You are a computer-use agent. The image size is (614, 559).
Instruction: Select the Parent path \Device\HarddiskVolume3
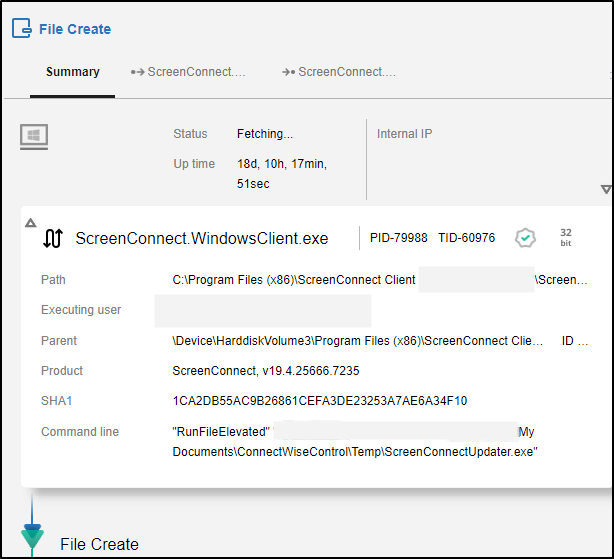coord(358,341)
